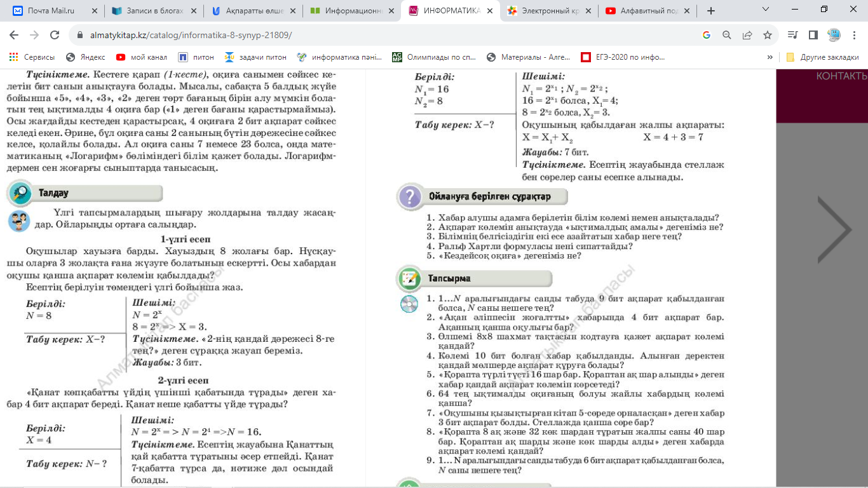The image size is (868, 488).
Task: Open the browser side panel
Action: click(813, 35)
